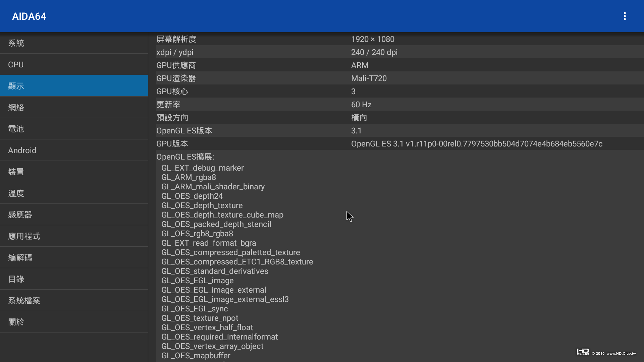Image resolution: width=644 pixels, height=362 pixels.
Task: Select the GL_OES_required_internalformat extension
Action: coord(220,337)
